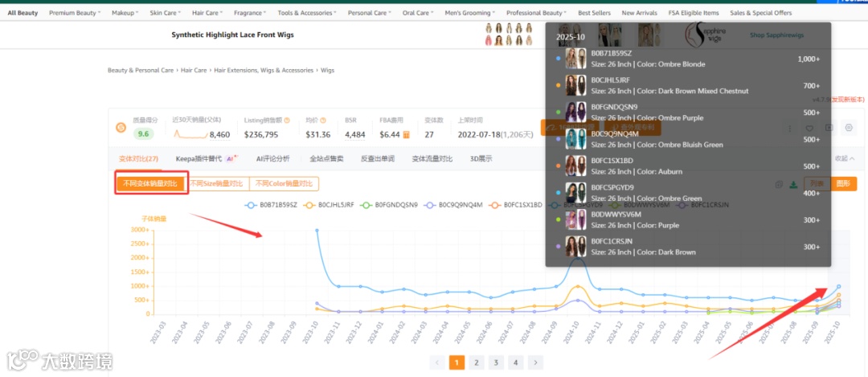Go to next page arrow in pagination
868x377 pixels.
pyautogui.click(x=535, y=363)
